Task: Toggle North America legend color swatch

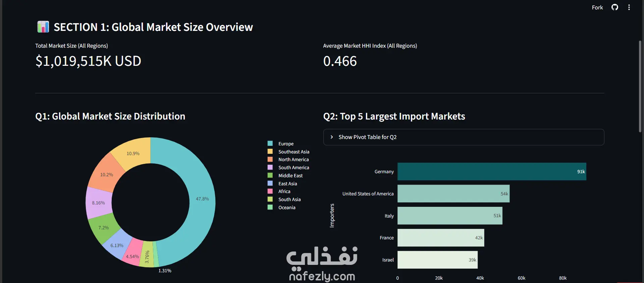Action: coord(270,159)
